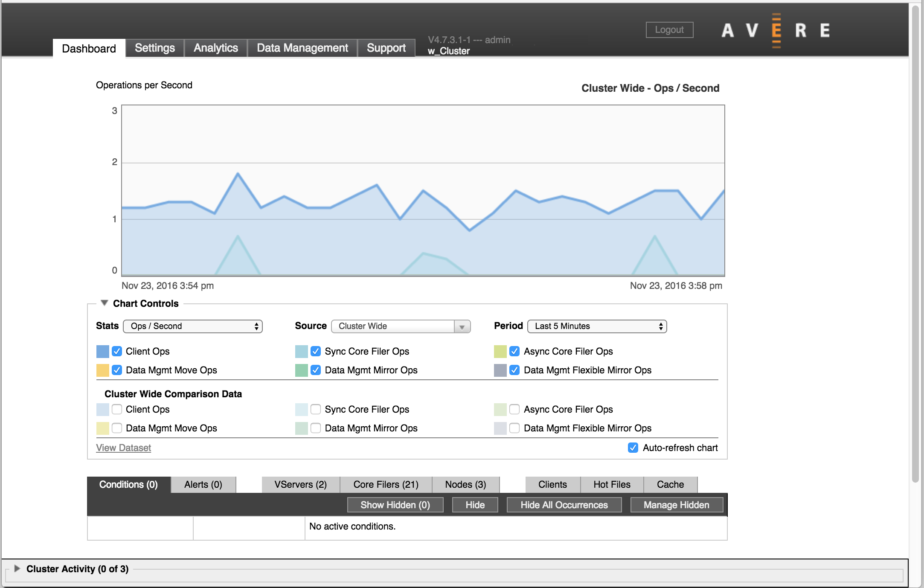Select the Hot Files tab
Viewport: 924px width, 588px height.
[x=612, y=484]
